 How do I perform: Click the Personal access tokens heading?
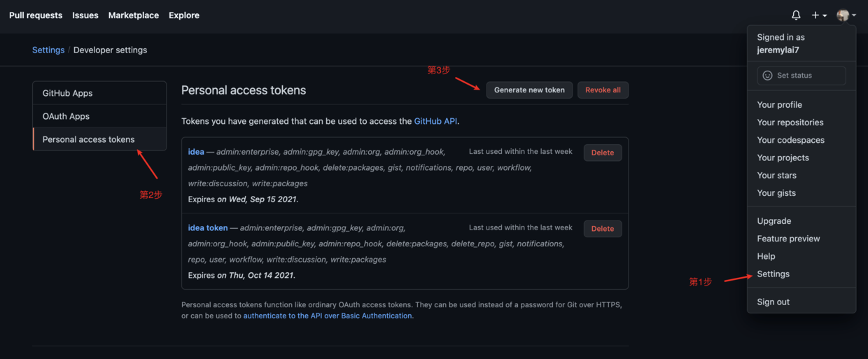(x=244, y=90)
